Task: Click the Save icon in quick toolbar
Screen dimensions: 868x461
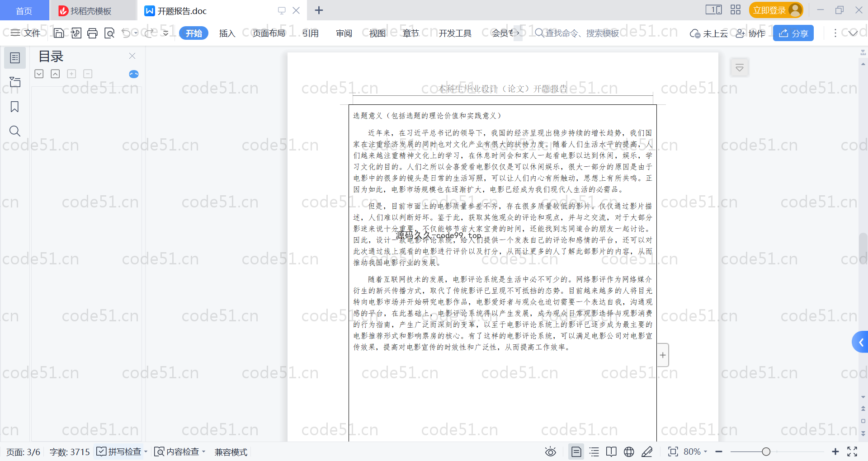Action: point(59,33)
